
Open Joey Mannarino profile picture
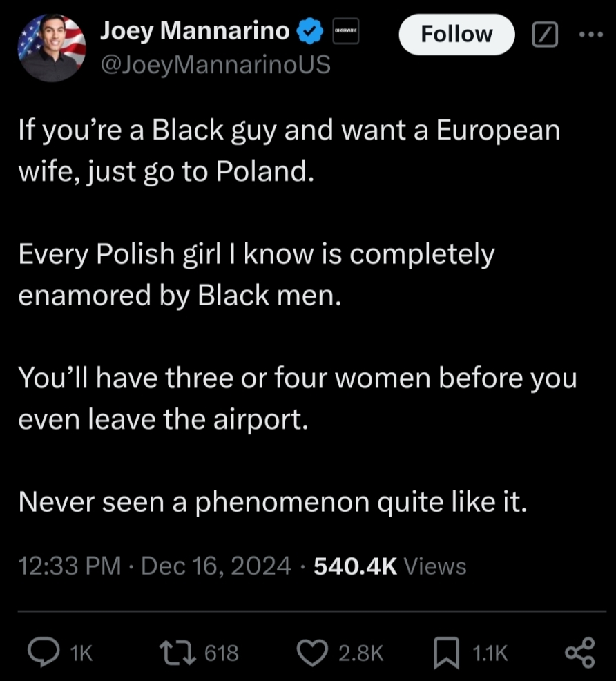coord(52,48)
